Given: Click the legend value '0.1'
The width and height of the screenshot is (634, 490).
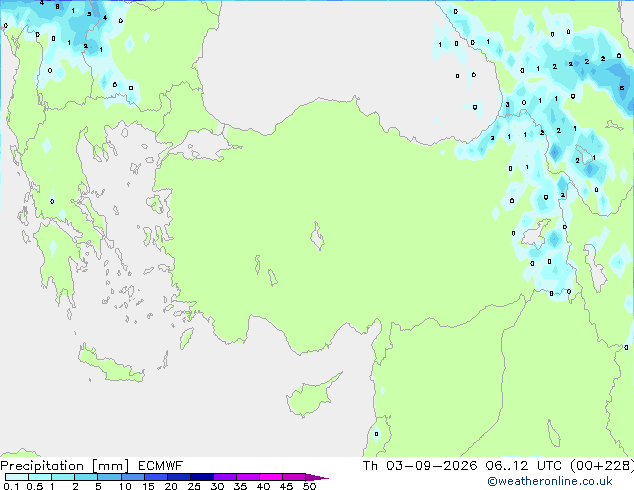Looking at the screenshot, I should [11, 486].
